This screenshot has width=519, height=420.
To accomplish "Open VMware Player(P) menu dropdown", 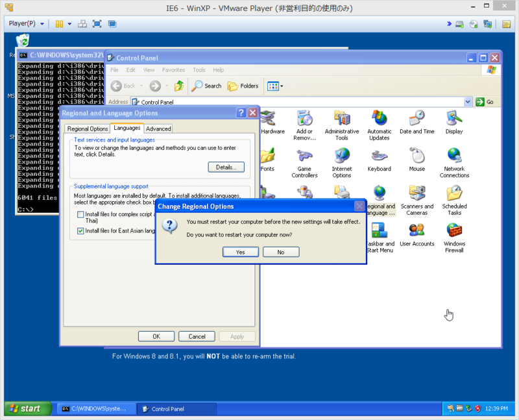I will click(27, 23).
